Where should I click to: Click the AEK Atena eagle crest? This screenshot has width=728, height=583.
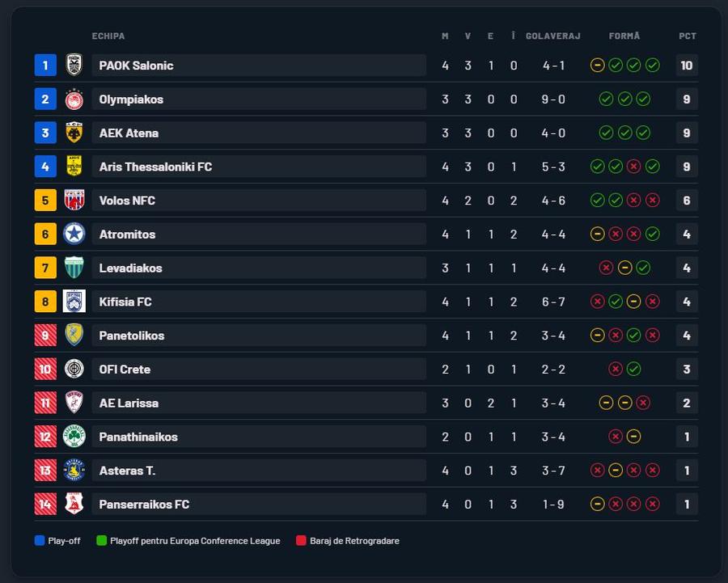pos(74,133)
